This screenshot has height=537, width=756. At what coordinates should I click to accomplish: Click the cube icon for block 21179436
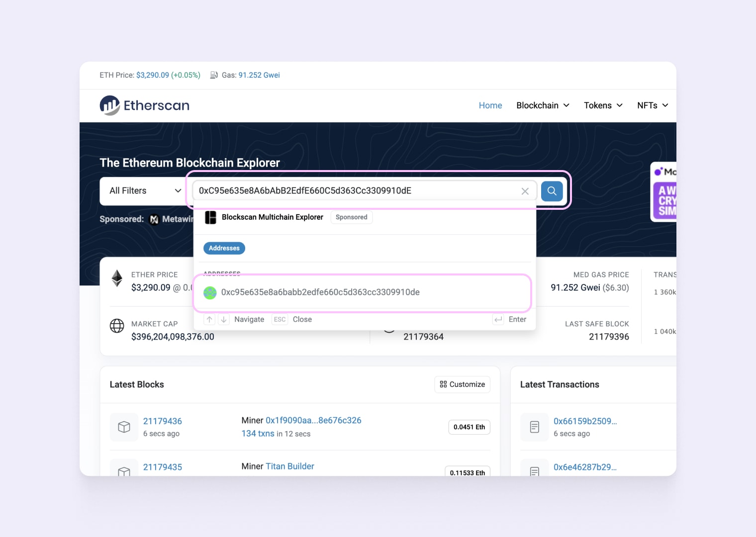click(124, 427)
